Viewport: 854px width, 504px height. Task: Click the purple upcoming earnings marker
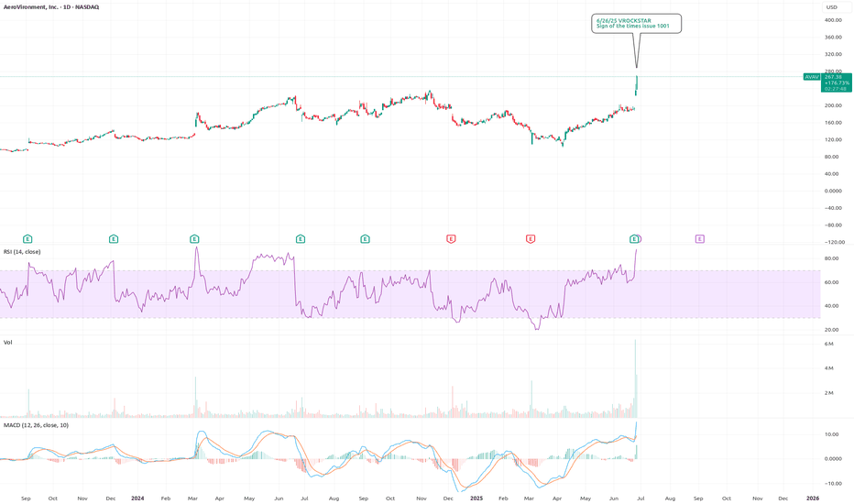click(700, 238)
